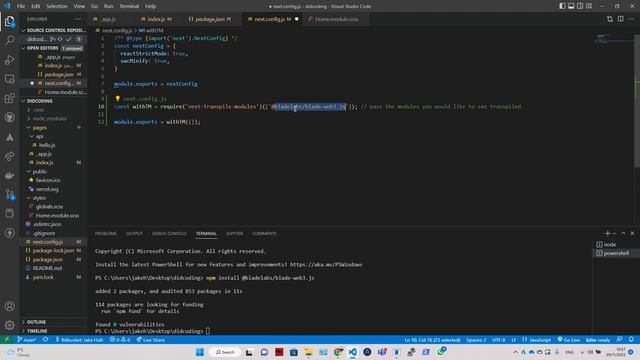Click the split editor right icon
The image size is (640, 360).
click(x=620, y=19)
